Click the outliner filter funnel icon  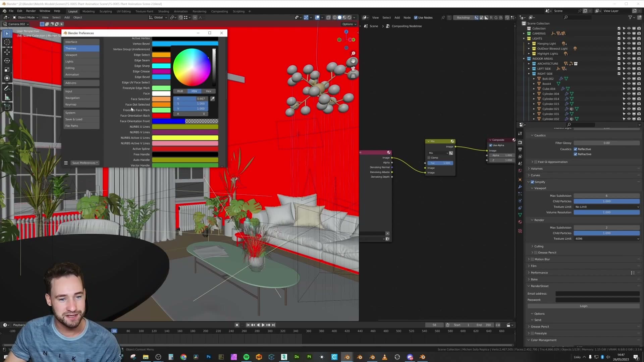(630, 17)
